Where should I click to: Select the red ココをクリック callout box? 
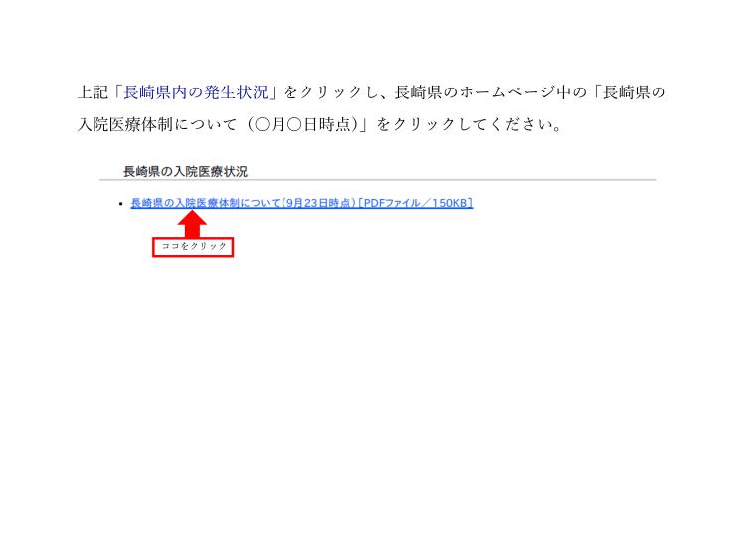tap(193, 247)
